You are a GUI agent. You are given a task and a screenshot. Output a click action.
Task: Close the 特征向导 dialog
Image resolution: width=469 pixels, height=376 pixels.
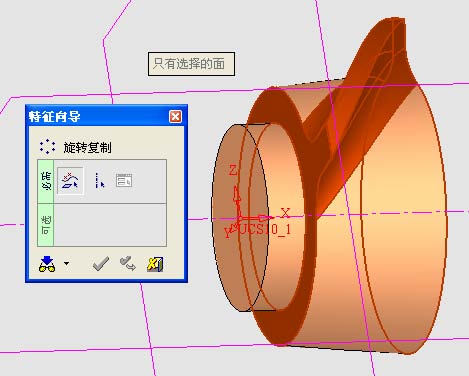click(x=175, y=117)
